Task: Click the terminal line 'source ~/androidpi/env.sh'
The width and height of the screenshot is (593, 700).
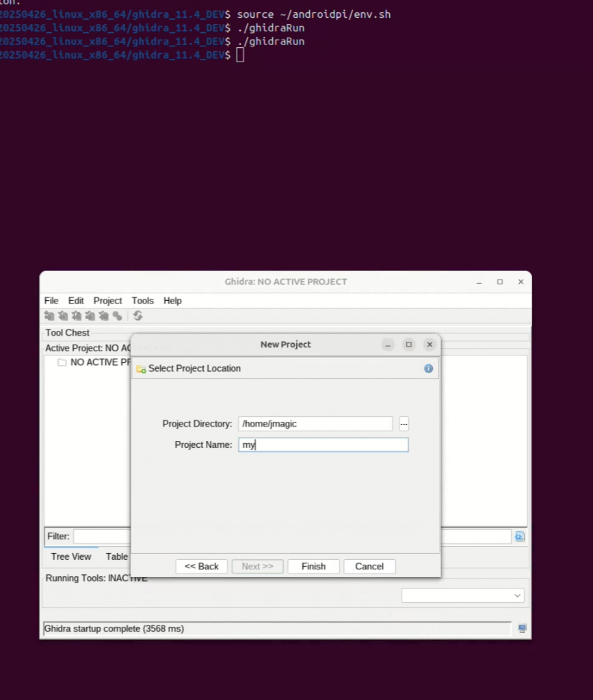Action: [313, 14]
